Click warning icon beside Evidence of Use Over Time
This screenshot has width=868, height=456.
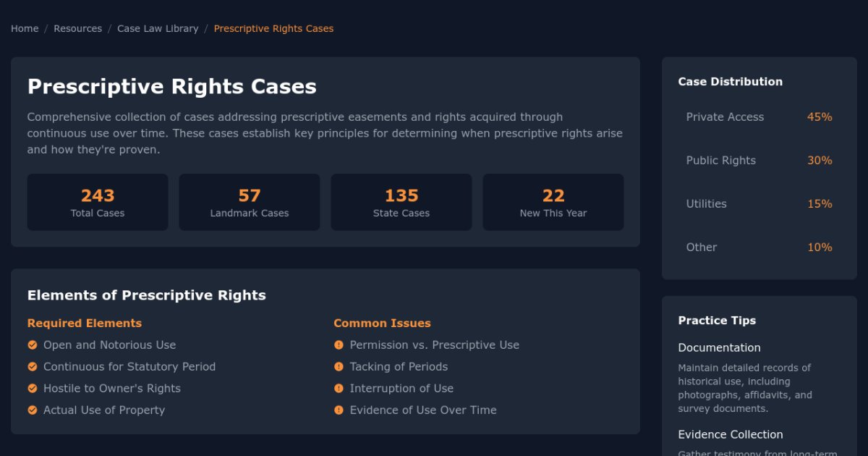[x=339, y=410]
